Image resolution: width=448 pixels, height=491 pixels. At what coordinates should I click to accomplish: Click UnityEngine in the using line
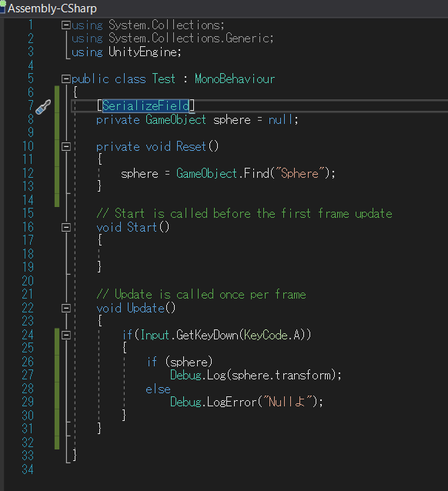143,52
